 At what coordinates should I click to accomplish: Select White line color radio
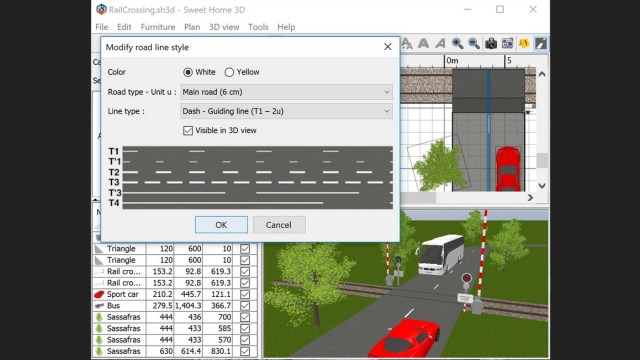tap(188, 72)
